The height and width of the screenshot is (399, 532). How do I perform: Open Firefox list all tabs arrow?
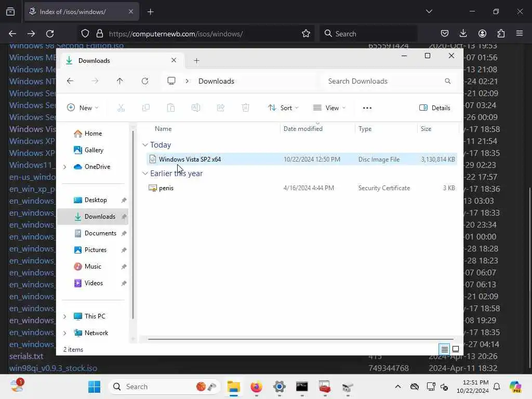429,11
